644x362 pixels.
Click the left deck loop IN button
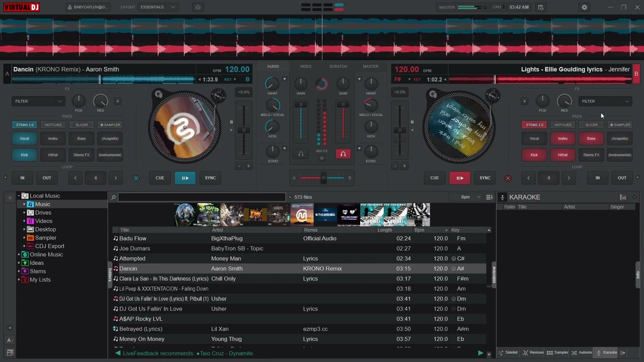point(22,178)
